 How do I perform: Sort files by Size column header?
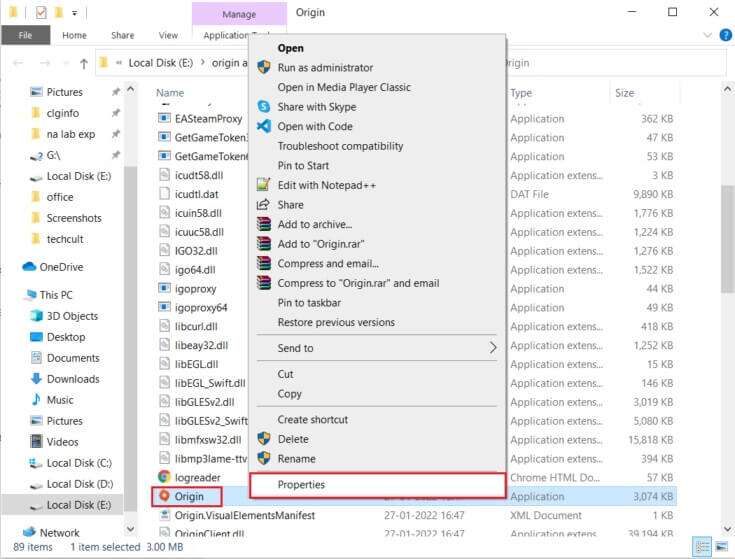click(x=624, y=93)
